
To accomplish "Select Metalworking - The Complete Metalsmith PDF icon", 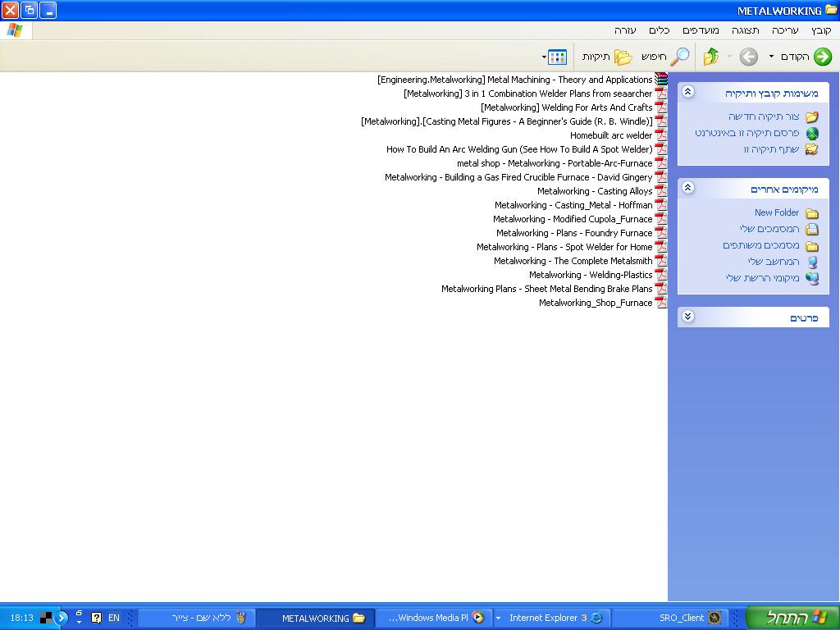I will coord(660,261).
